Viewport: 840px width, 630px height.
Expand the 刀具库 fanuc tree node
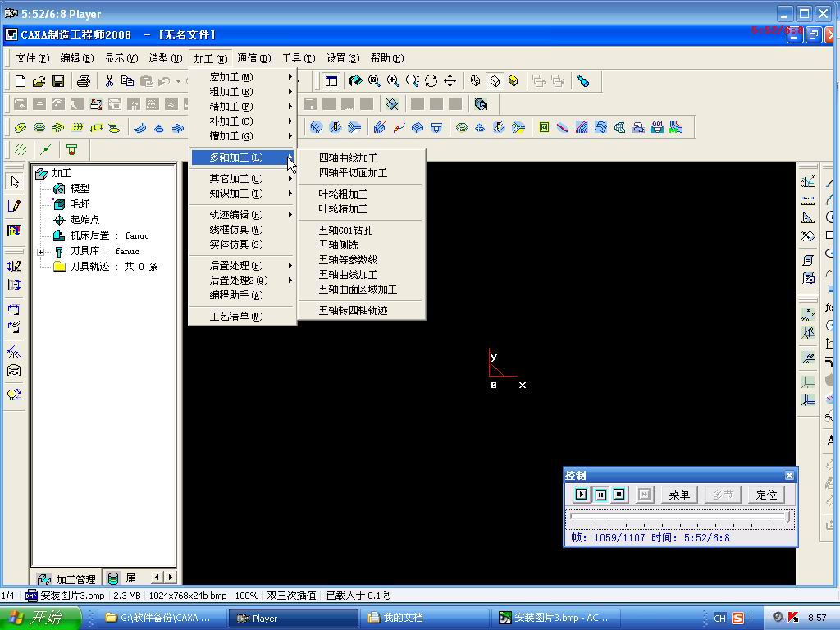[41, 252]
